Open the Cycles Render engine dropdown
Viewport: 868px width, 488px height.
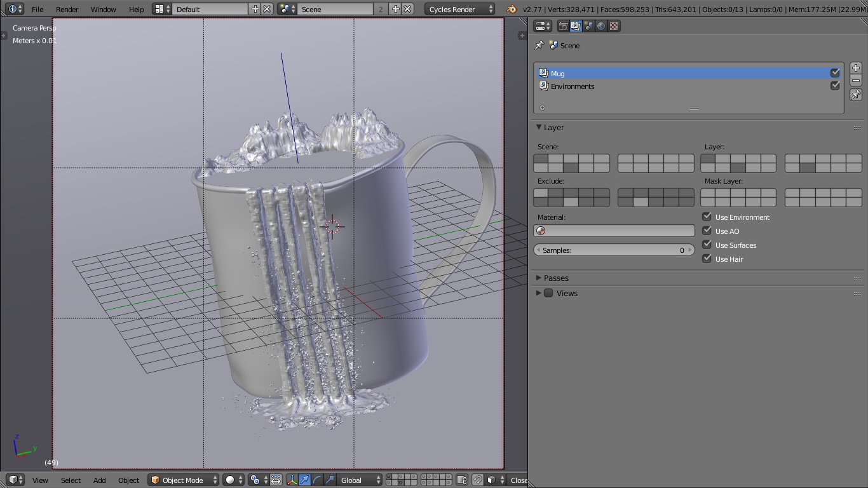459,9
